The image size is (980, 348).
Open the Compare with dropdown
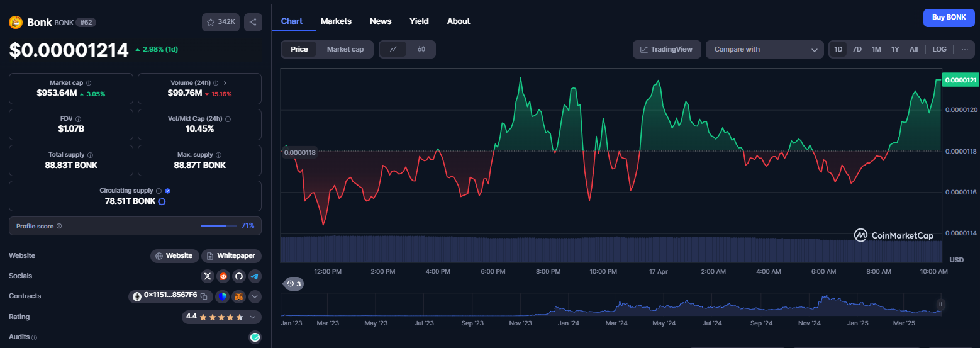[764, 49]
